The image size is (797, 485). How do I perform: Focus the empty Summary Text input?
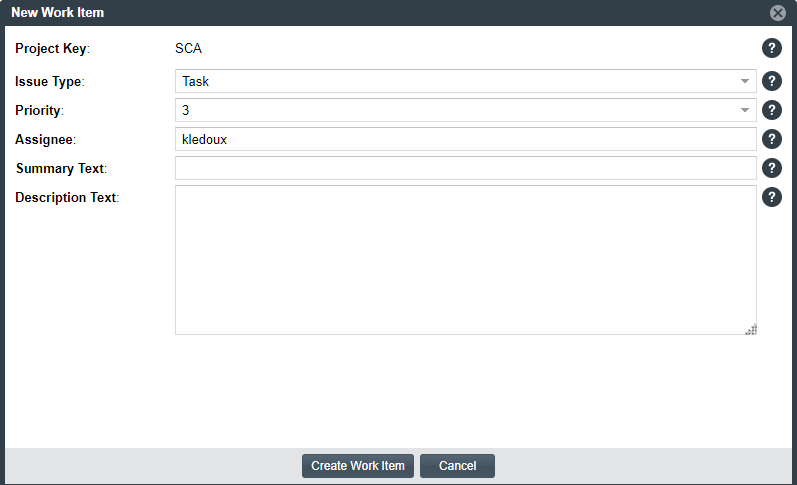coord(465,168)
